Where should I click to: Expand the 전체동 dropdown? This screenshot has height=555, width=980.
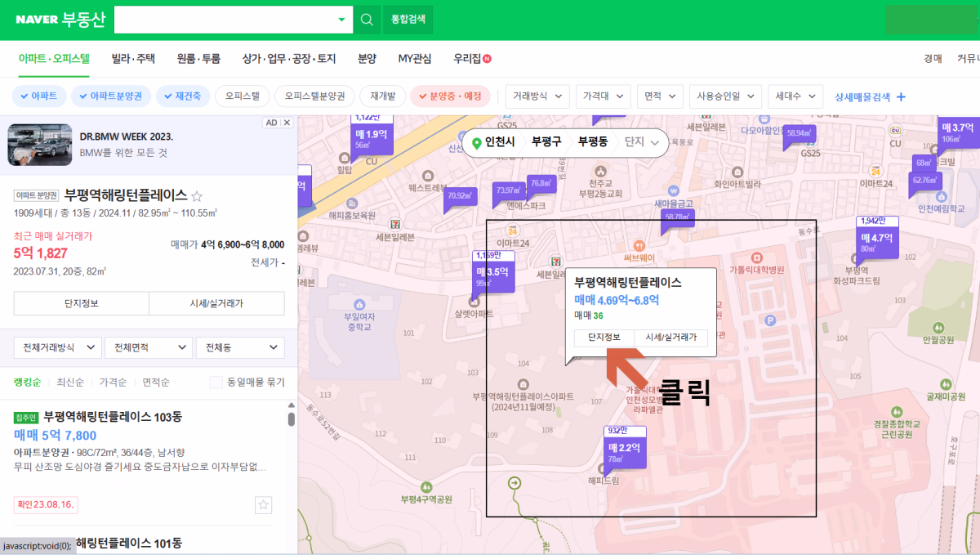(240, 347)
